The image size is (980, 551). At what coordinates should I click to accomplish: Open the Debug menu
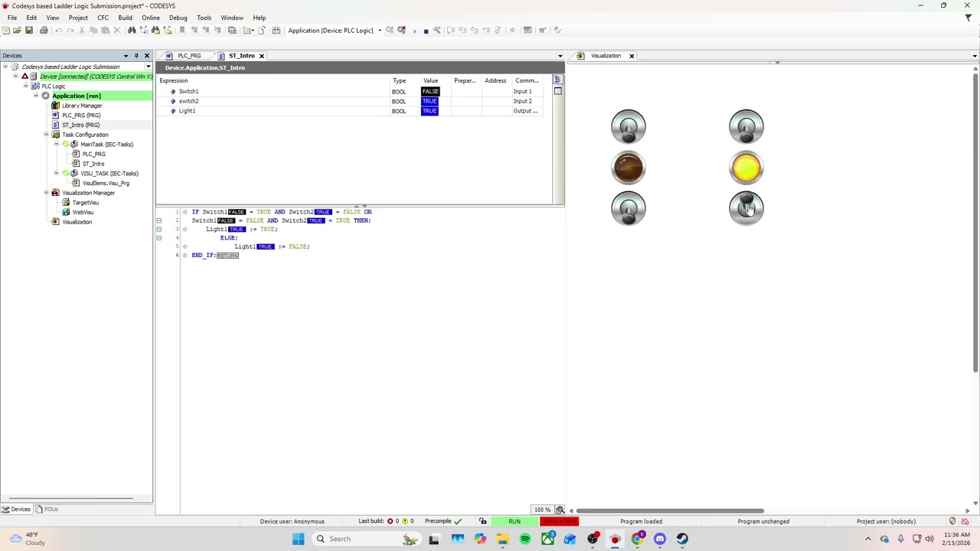pyautogui.click(x=178, y=18)
